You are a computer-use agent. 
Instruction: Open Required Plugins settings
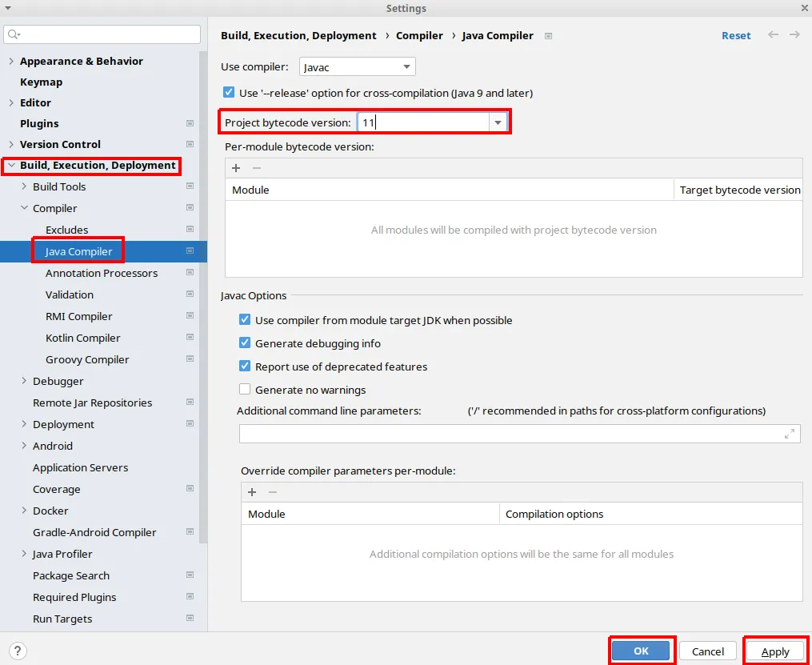point(74,597)
